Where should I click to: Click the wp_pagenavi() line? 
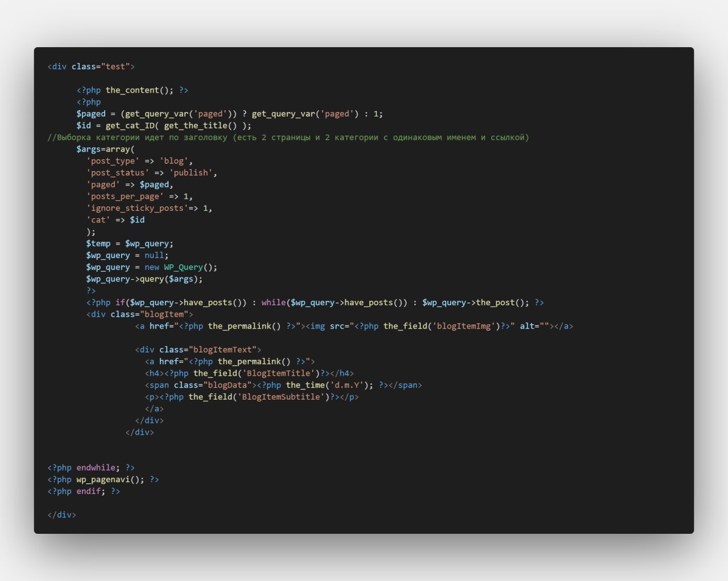[x=104, y=480]
